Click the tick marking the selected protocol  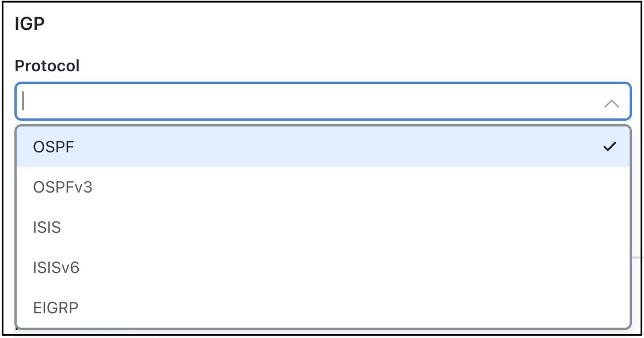(609, 147)
